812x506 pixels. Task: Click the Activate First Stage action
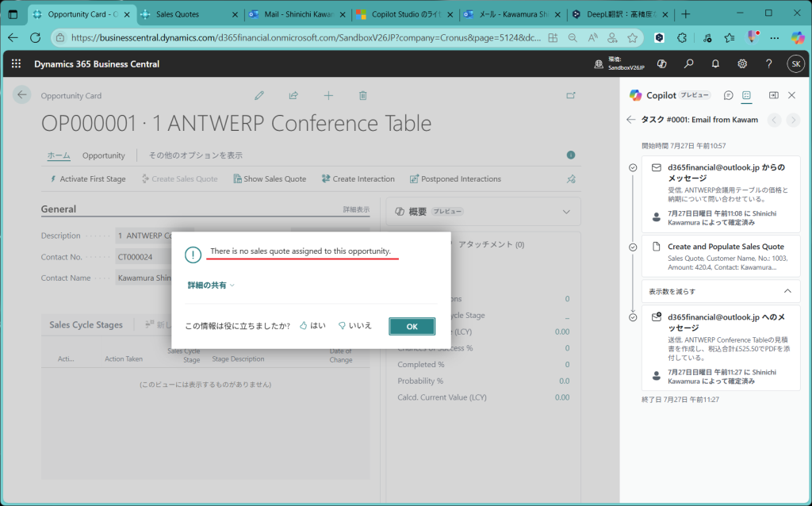(x=87, y=178)
